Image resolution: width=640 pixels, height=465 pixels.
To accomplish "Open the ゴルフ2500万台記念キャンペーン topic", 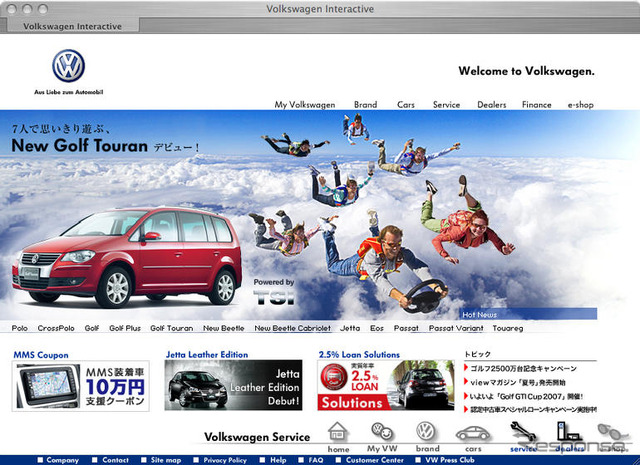I will [x=523, y=368].
